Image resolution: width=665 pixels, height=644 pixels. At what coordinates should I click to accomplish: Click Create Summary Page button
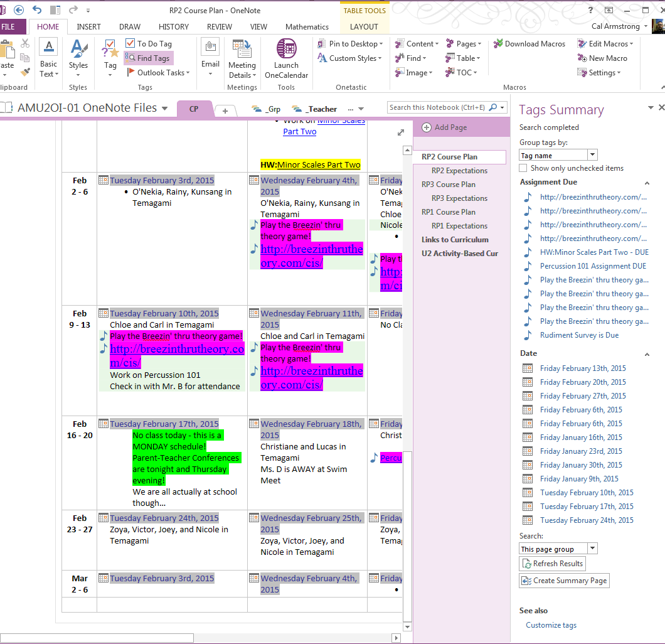coord(564,581)
